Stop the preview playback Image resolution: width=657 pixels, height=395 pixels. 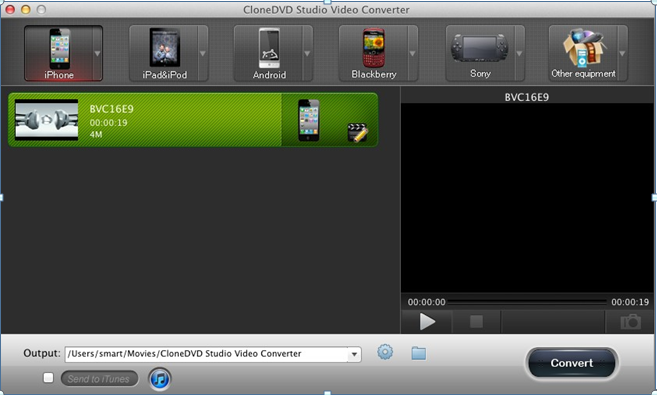point(476,322)
